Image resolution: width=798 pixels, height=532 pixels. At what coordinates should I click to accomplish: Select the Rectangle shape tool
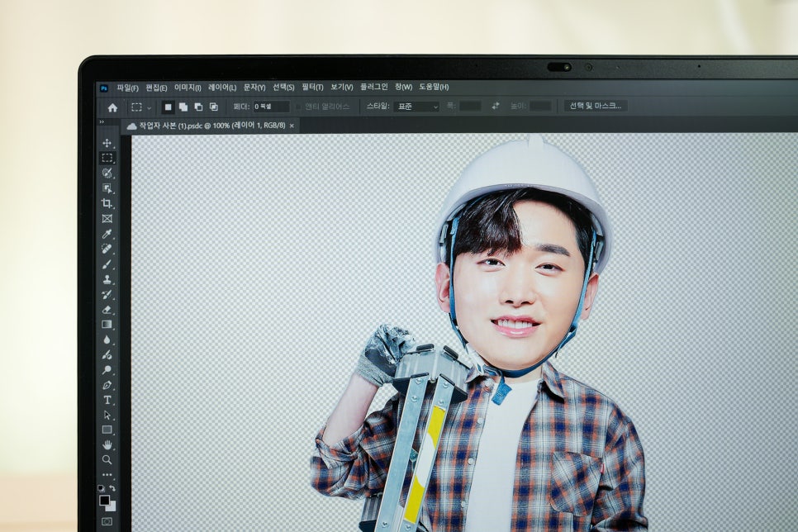coord(107,430)
